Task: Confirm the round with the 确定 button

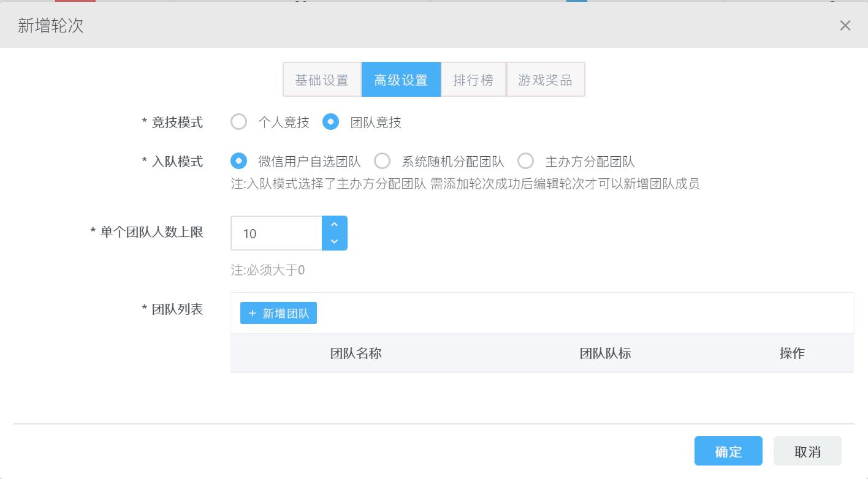Action: click(x=728, y=451)
